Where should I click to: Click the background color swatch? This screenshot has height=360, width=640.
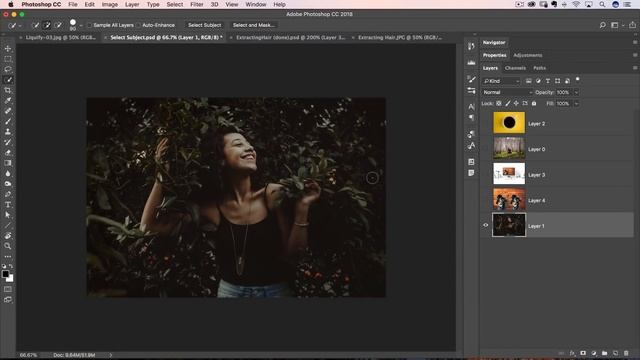click(x=11, y=279)
